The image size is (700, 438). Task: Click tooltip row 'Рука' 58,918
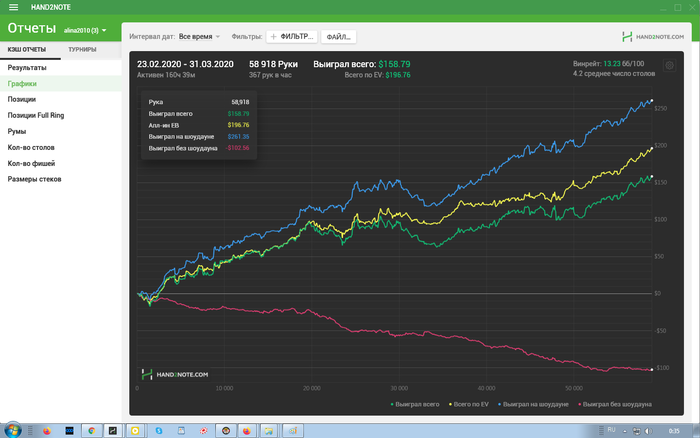tap(199, 102)
